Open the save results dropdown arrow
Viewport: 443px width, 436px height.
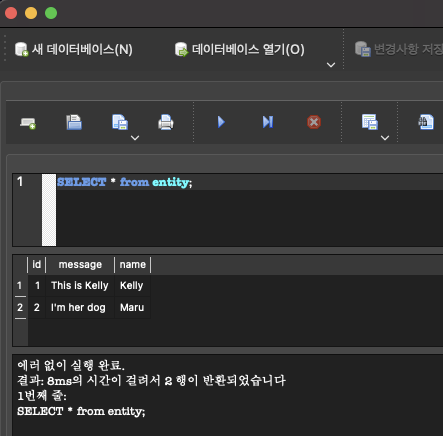point(385,138)
